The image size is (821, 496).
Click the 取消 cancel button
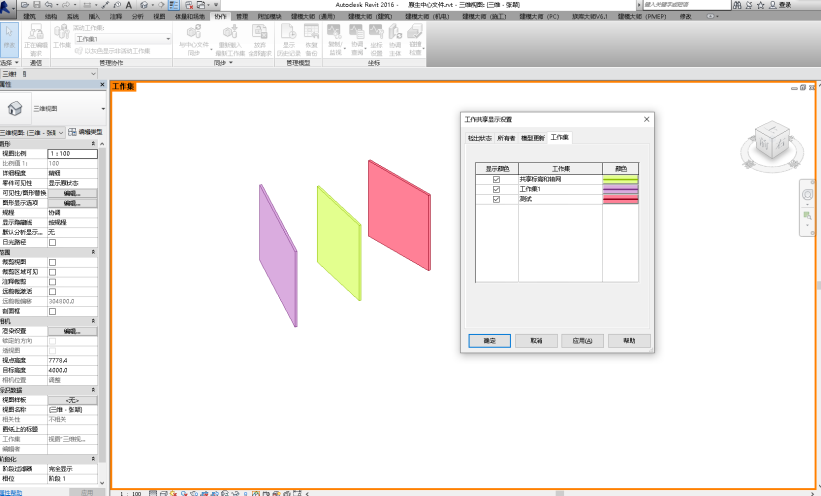coord(536,341)
